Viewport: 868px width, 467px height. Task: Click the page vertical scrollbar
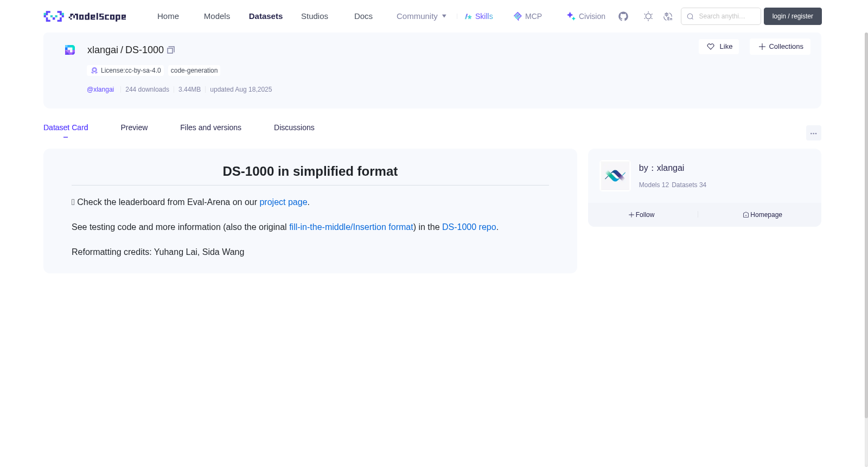click(866, 225)
